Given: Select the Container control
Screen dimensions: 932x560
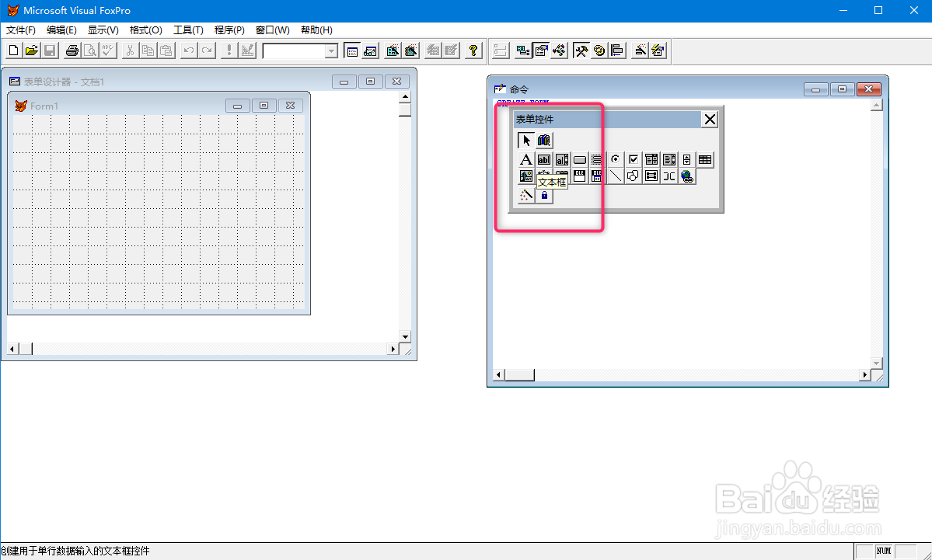Looking at the screenshot, I should click(x=651, y=176).
